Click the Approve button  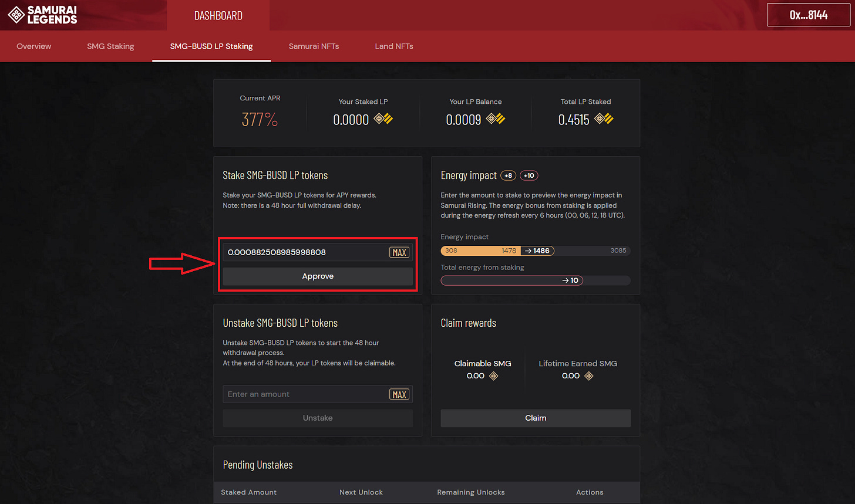point(318,276)
